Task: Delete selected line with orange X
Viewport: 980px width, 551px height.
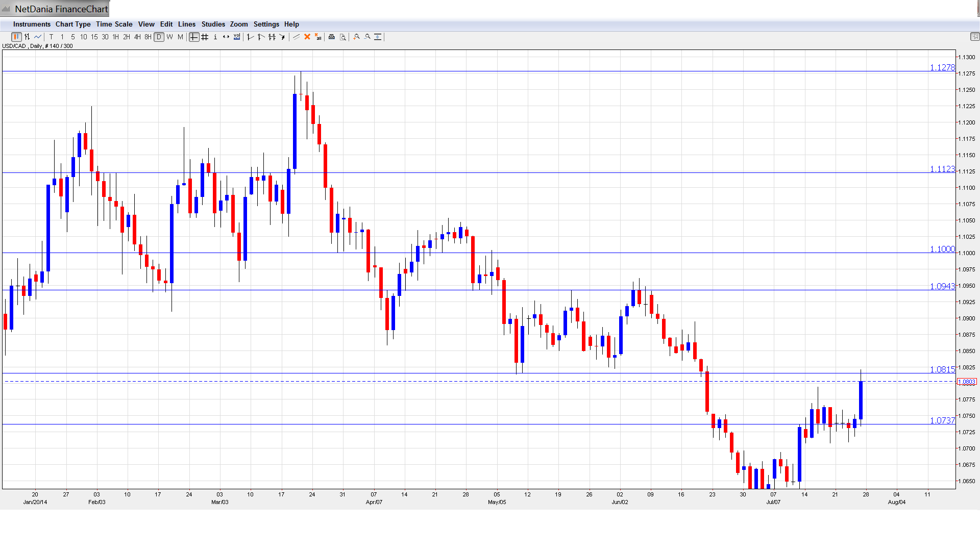Action: 307,37
